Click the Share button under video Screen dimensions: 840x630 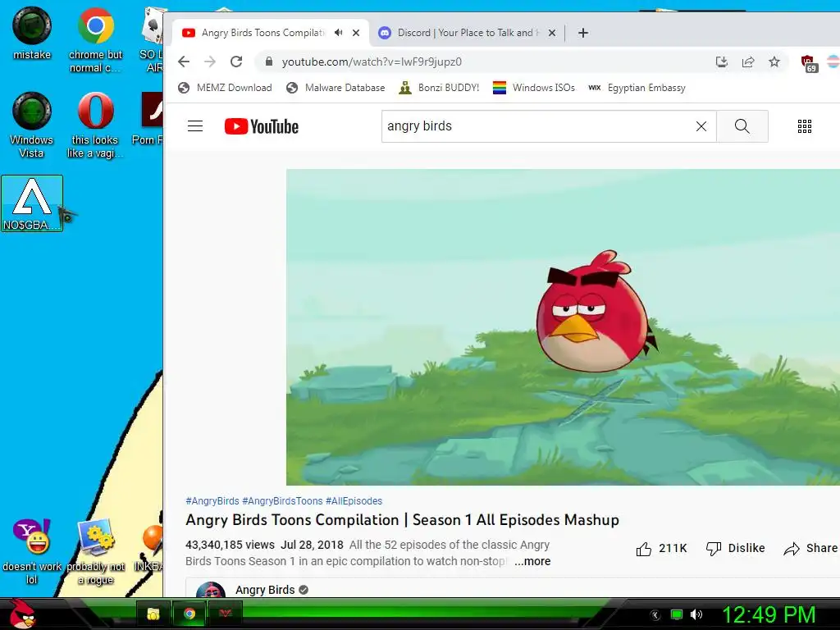[810, 549]
